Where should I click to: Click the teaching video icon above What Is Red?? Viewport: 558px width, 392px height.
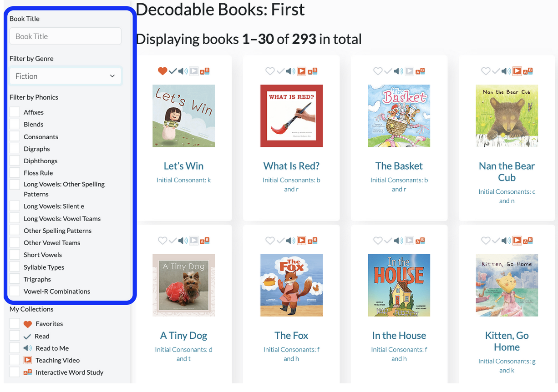point(301,71)
